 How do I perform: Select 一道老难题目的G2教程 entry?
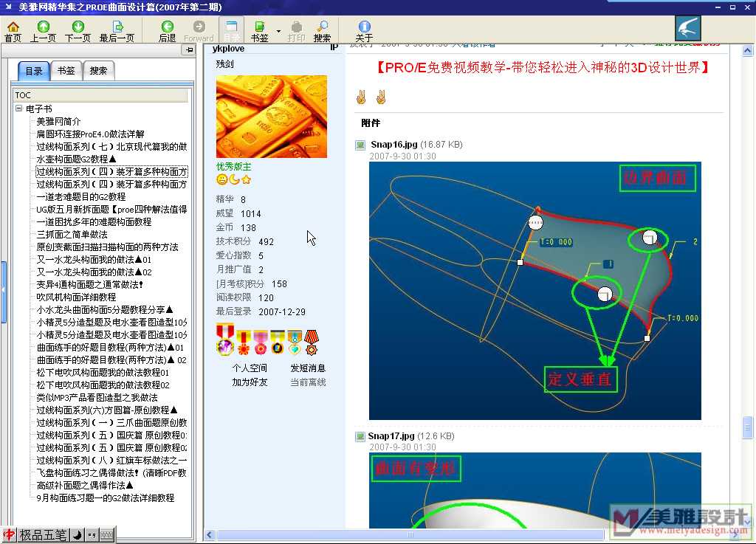click(x=81, y=196)
